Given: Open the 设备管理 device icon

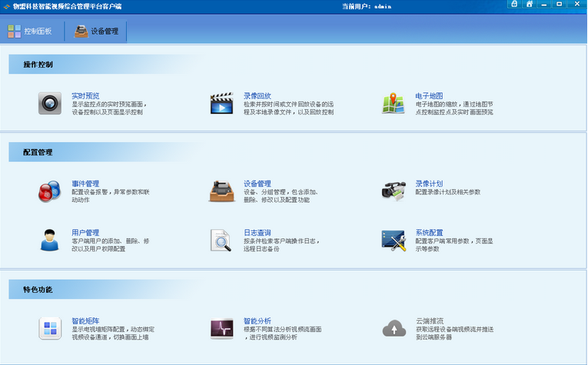Looking at the screenshot, I should [x=222, y=191].
